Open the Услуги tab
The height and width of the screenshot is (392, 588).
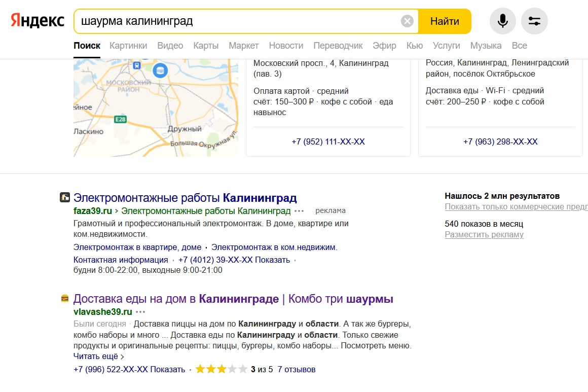446,46
